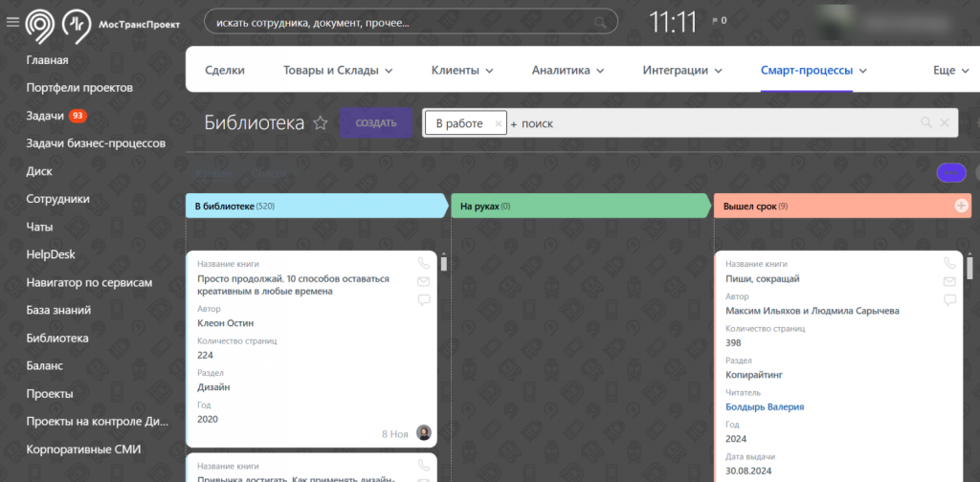980x482 pixels.
Task: Open chat icon on Пиши, сокращай card
Action: (x=949, y=299)
